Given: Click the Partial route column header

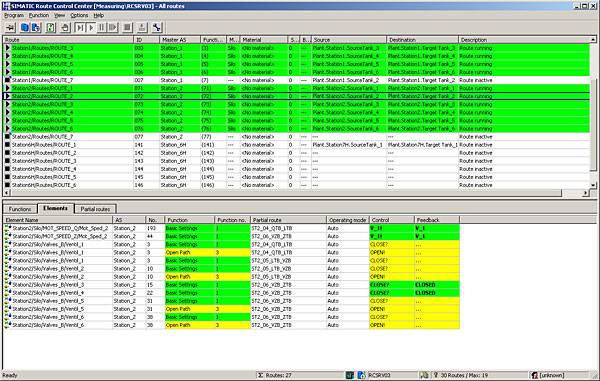Looking at the screenshot, I should (x=288, y=220).
